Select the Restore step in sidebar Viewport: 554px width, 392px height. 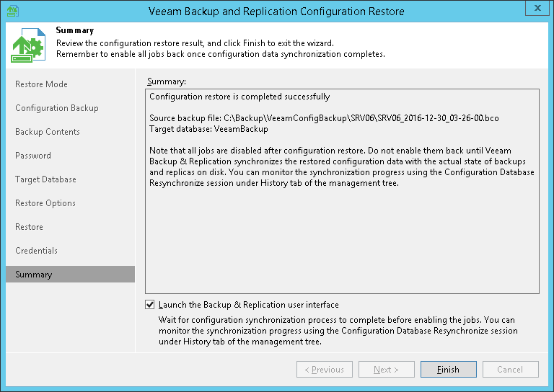point(29,227)
